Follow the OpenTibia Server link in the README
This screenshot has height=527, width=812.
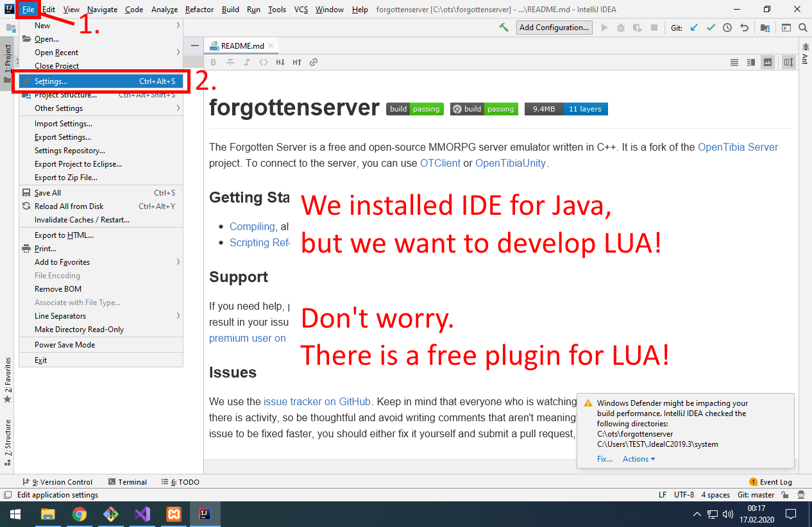point(738,147)
